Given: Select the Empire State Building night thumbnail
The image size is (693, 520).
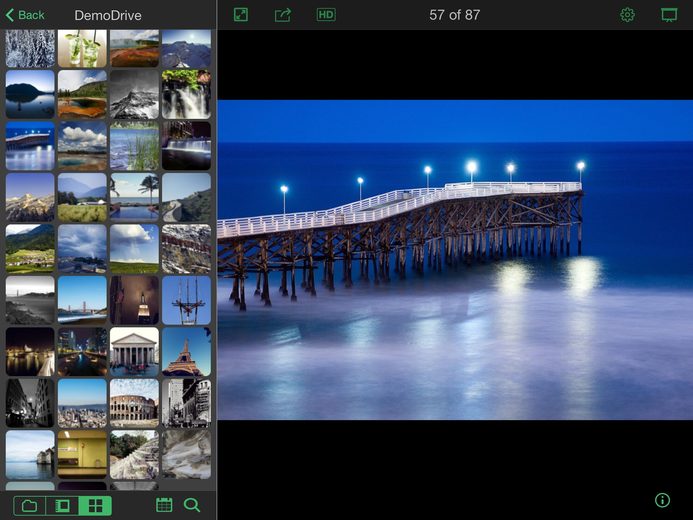Looking at the screenshot, I should point(134,300).
